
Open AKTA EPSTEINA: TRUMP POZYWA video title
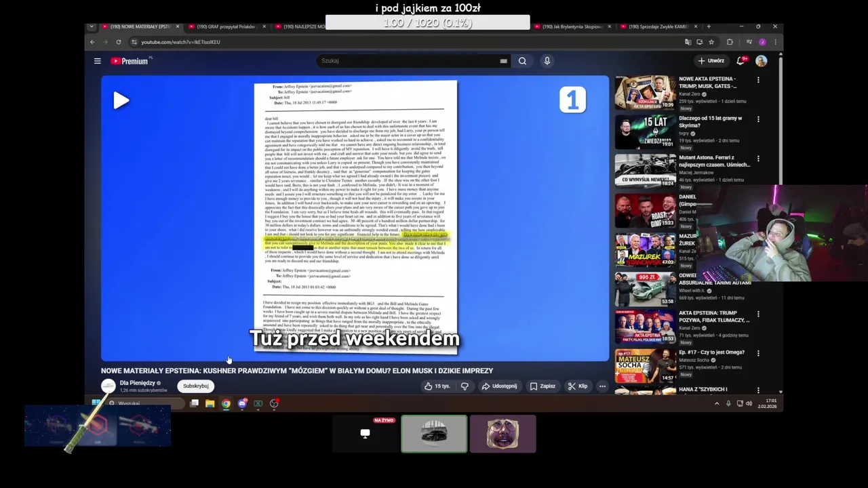point(714,317)
